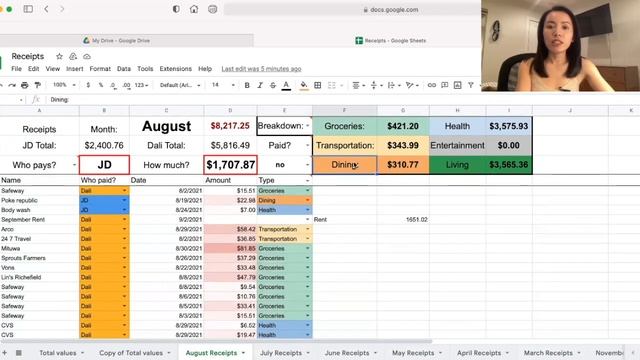640x360 pixels.
Task: Print the spreadsheet using printer icon
Action: tap(24, 85)
